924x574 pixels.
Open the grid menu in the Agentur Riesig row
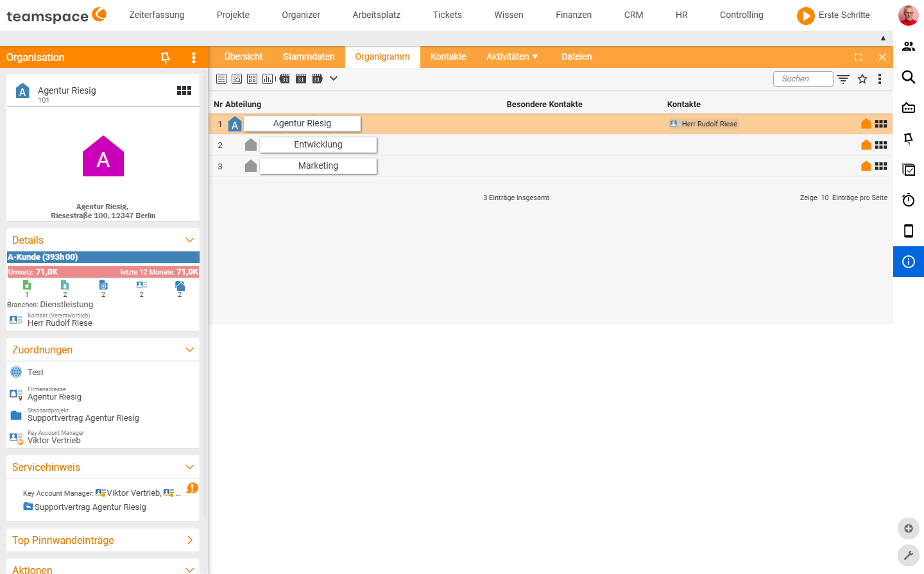(x=881, y=124)
